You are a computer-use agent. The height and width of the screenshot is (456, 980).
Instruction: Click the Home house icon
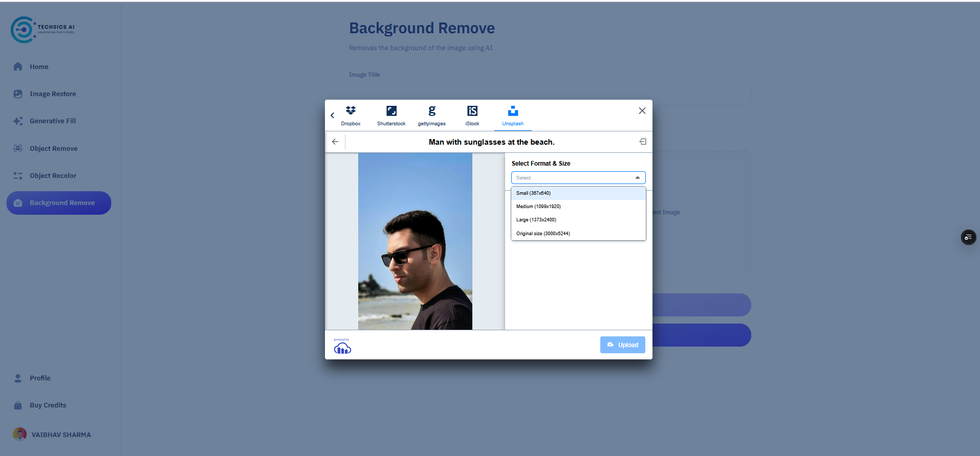[18, 66]
